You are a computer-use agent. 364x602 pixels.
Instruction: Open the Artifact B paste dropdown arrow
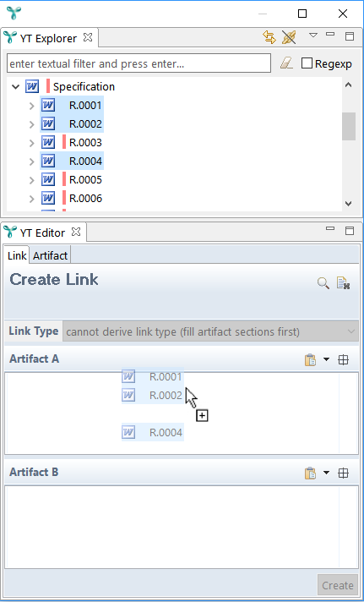[326, 473]
